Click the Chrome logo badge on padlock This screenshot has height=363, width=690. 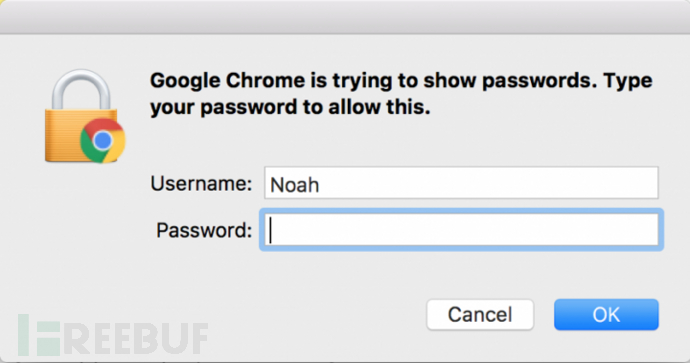tap(103, 140)
